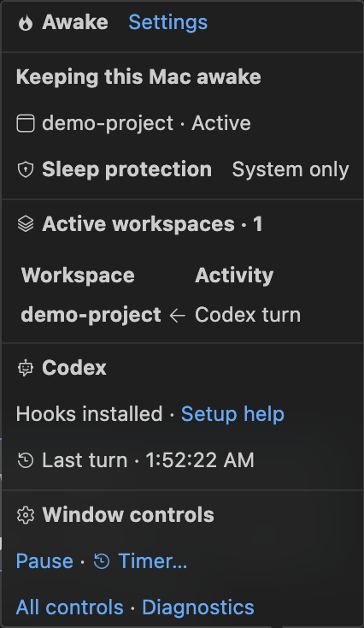Click the Activity column header
The image size is (364, 628).
pos(234,275)
